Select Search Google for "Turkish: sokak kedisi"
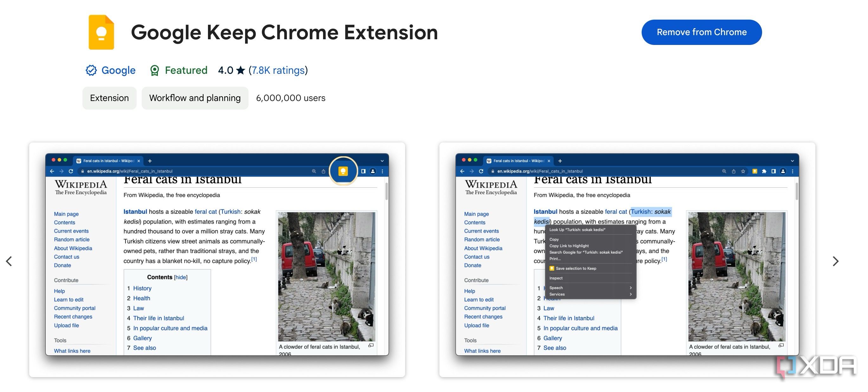Image resolution: width=868 pixels, height=392 pixels. tap(590, 252)
